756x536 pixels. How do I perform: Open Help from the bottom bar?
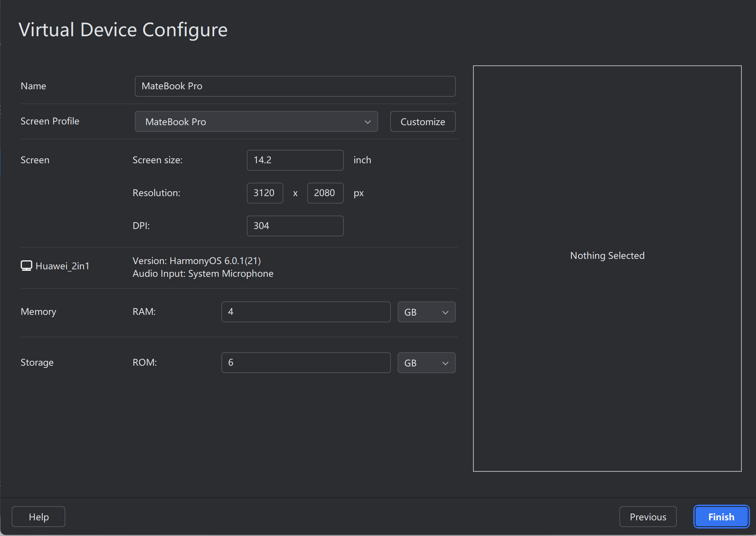(x=38, y=517)
